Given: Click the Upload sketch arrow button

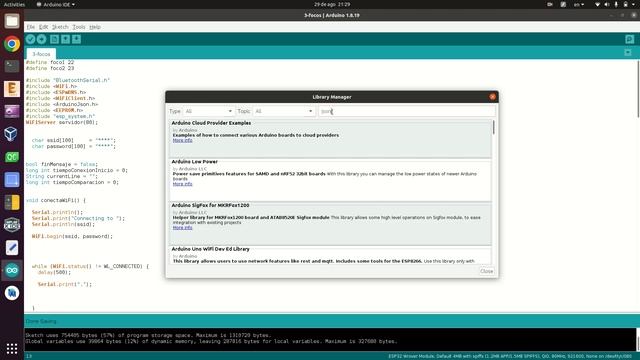Looking at the screenshot, I should (x=41, y=39).
